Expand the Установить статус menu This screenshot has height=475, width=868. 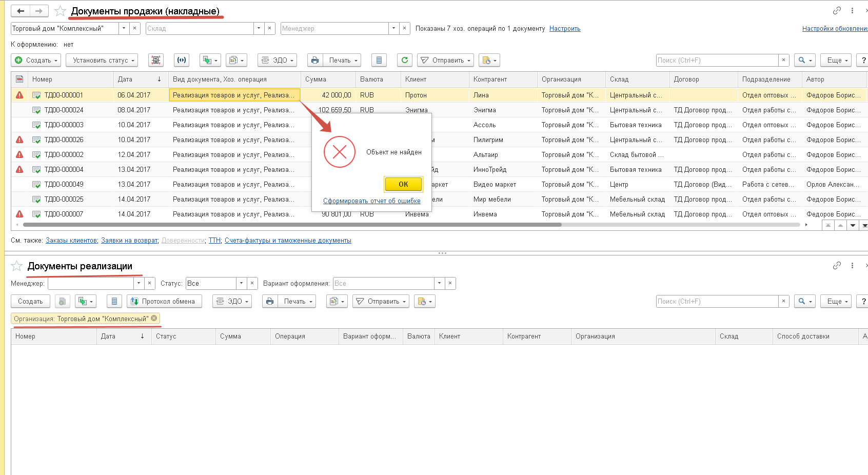click(102, 60)
